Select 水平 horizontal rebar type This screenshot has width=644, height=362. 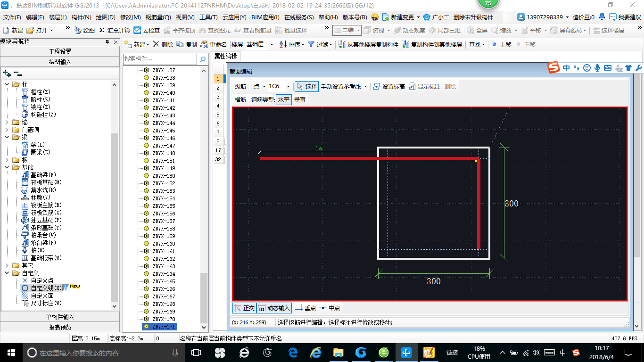click(x=284, y=99)
